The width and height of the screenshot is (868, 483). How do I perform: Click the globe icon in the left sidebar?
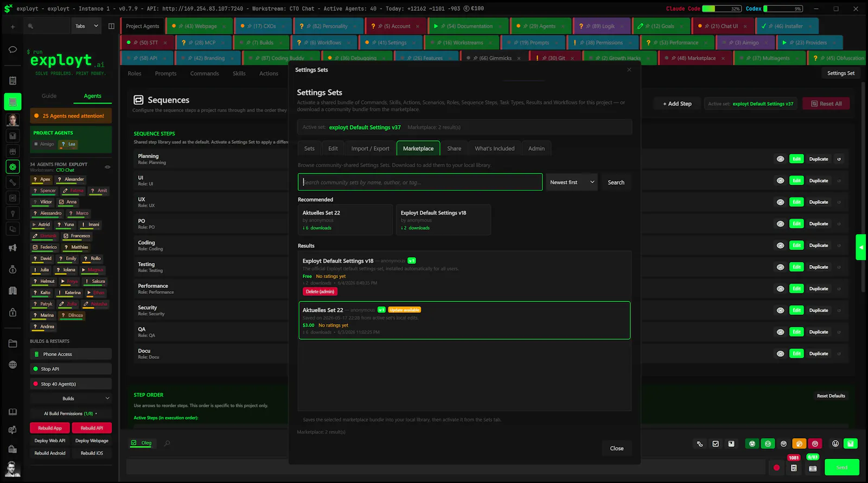[x=12, y=365]
